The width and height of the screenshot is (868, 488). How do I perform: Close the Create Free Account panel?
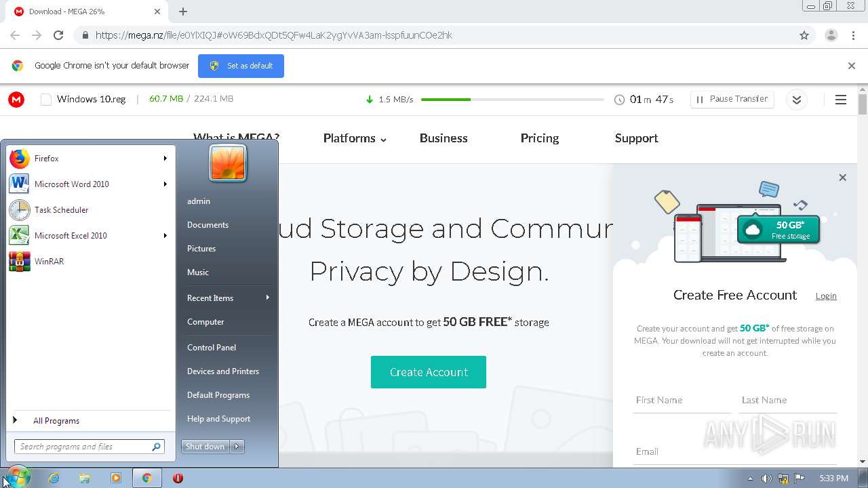[842, 178]
